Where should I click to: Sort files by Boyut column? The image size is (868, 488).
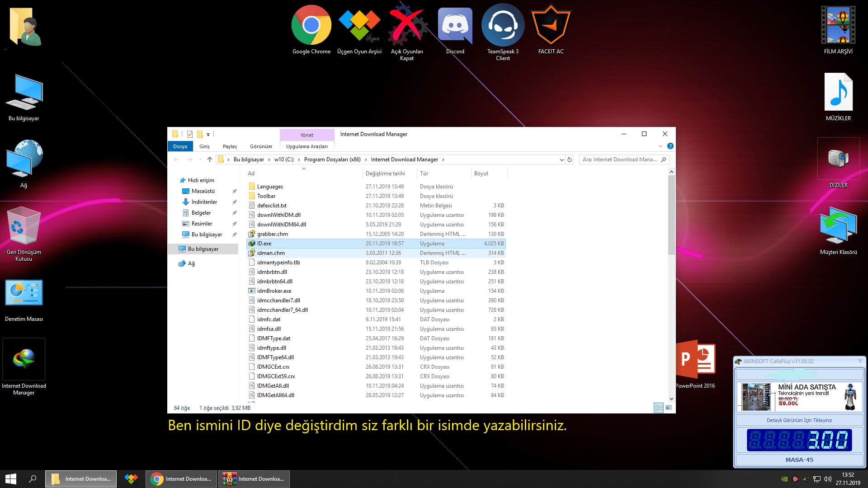489,174
